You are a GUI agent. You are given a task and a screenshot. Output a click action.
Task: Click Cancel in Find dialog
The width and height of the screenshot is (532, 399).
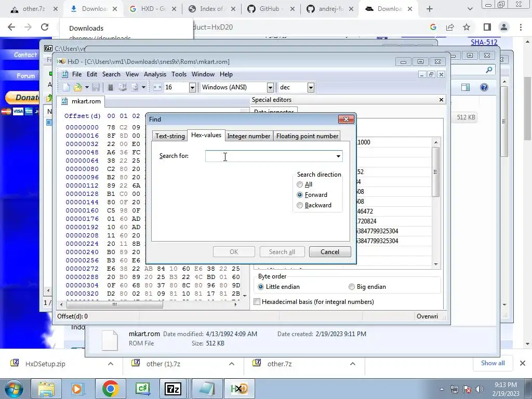coord(330,252)
